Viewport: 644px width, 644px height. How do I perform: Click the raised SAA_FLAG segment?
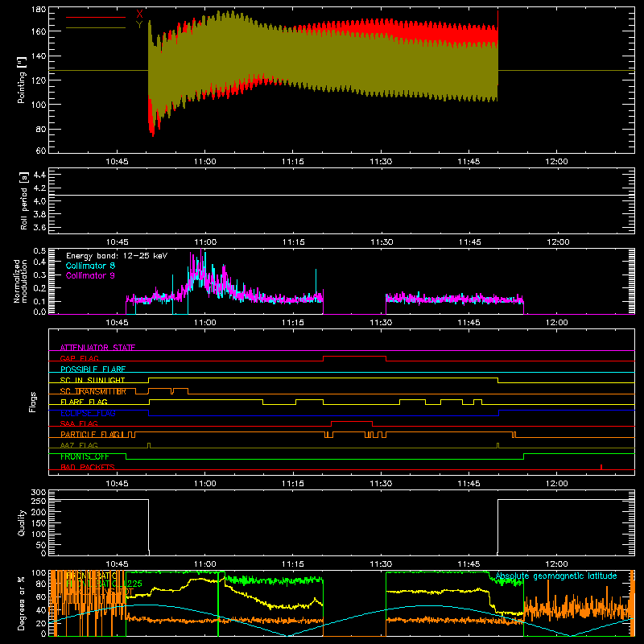352,422
